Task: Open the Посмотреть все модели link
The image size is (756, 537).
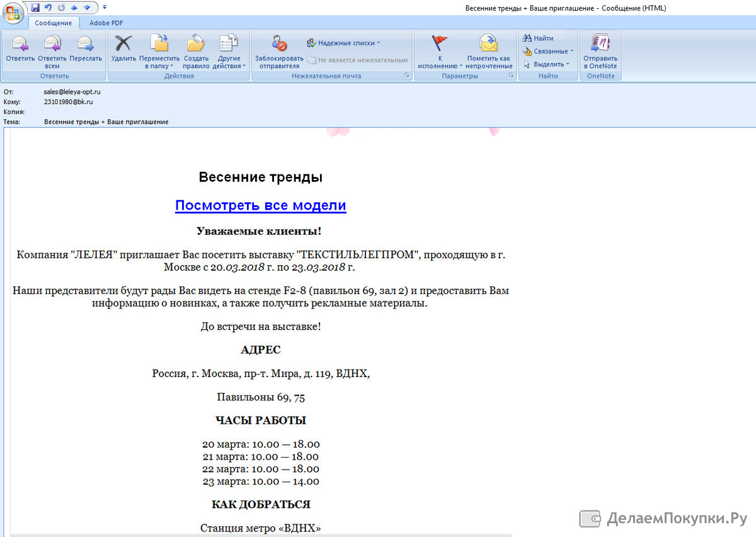Action: 261,205
